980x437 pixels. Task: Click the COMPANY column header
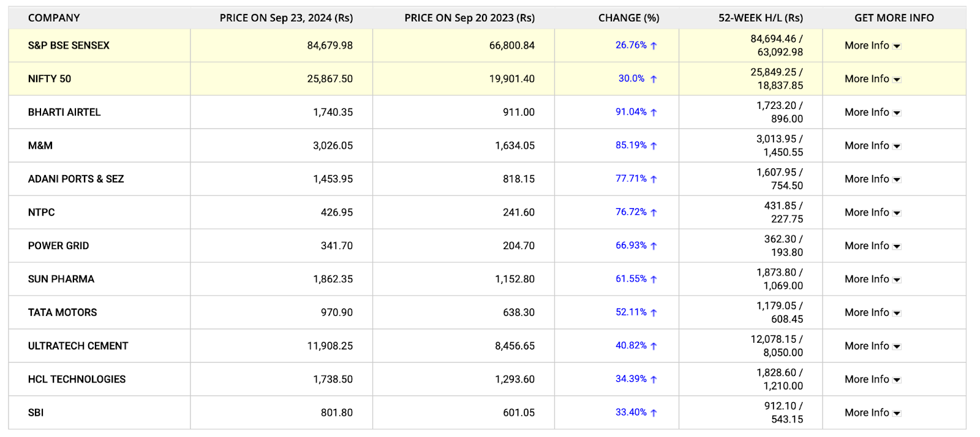tap(54, 18)
